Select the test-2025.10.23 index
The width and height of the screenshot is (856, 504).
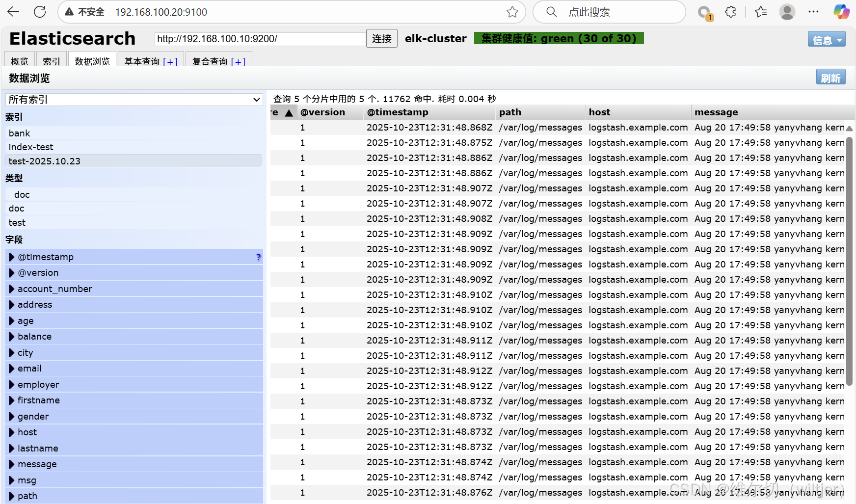tap(134, 161)
